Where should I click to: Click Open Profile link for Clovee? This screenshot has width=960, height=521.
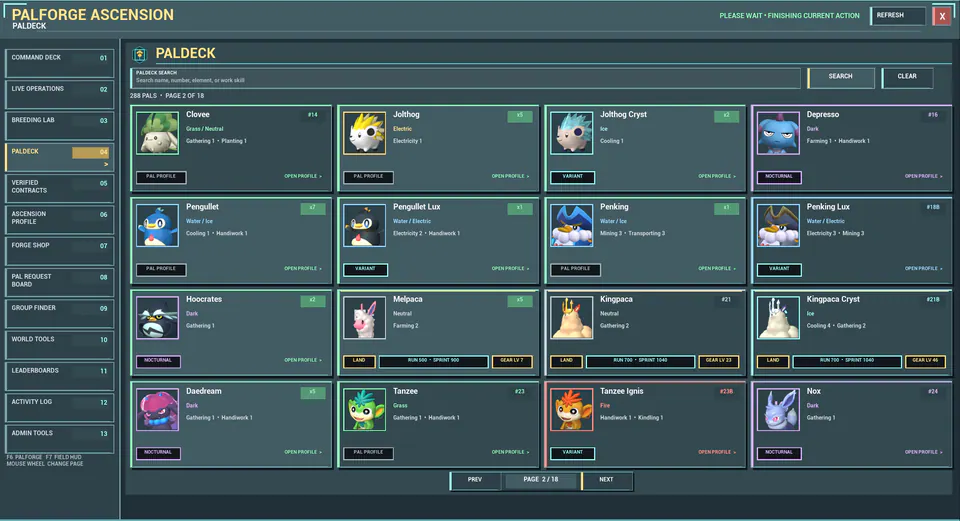pos(302,176)
